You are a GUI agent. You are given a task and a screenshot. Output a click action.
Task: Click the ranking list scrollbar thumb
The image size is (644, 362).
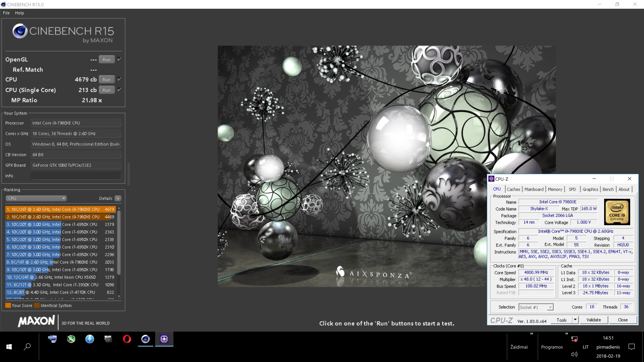tap(119, 242)
